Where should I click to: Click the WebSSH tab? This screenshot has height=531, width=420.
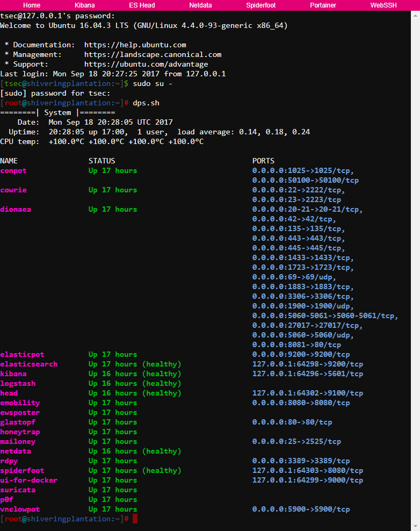pyautogui.click(x=385, y=5)
